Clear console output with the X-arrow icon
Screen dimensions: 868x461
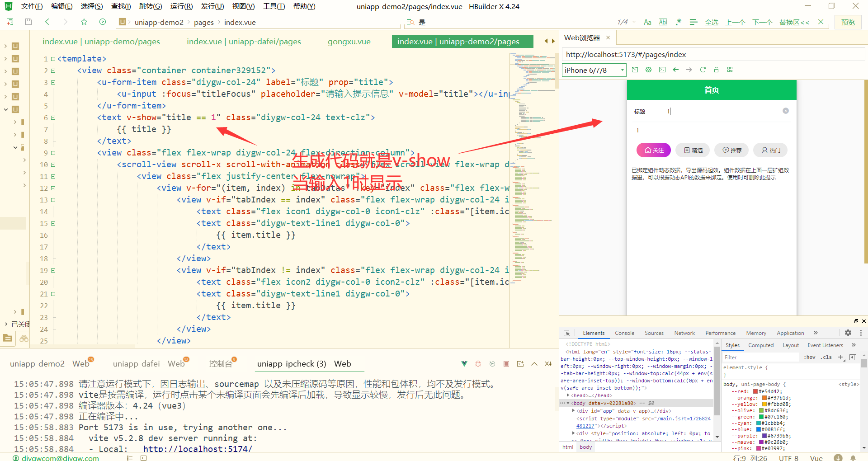pos(548,363)
